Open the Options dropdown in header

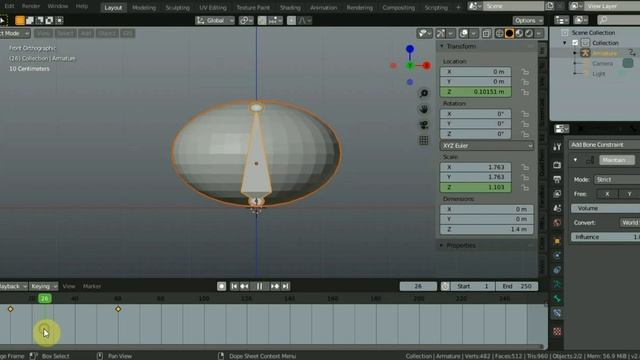[528, 20]
